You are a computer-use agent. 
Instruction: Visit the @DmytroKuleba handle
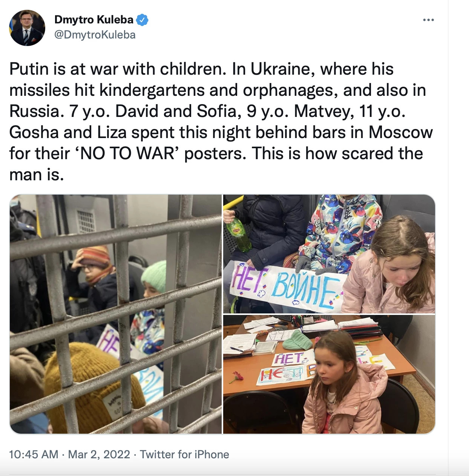click(95, 35)
